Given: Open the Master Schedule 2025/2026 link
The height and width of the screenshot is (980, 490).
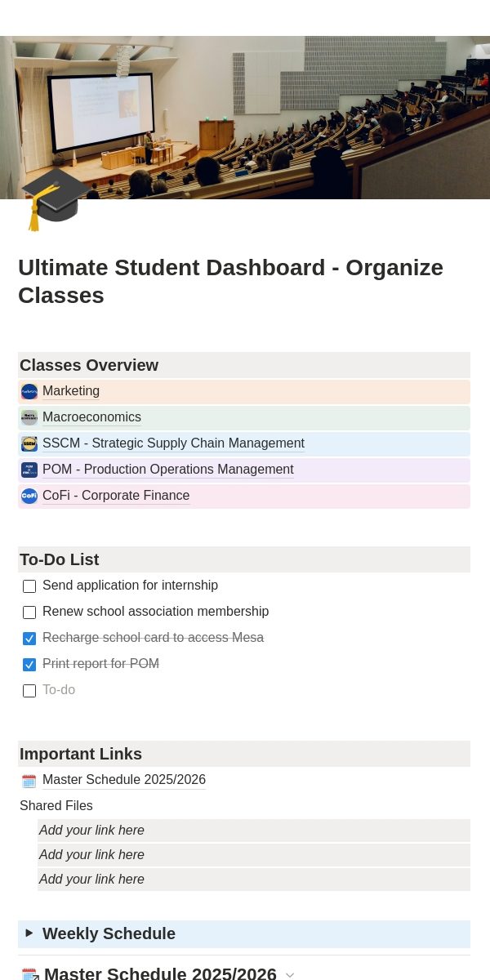Looking at the screenshot, I should [x=124, y=780].
